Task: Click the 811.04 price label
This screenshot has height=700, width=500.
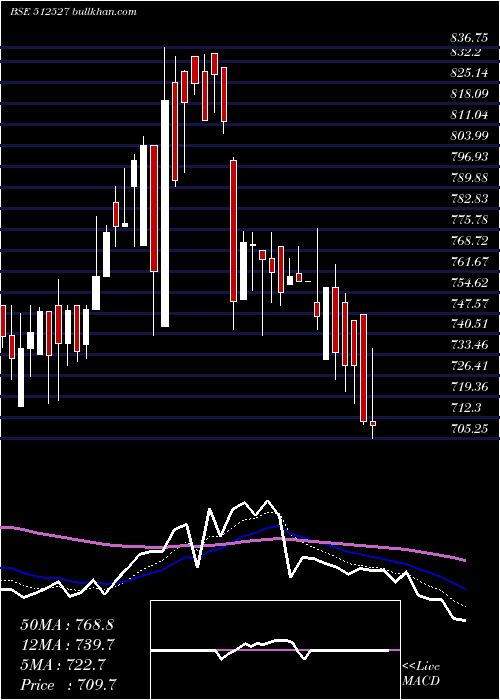Action: [469, 115]
